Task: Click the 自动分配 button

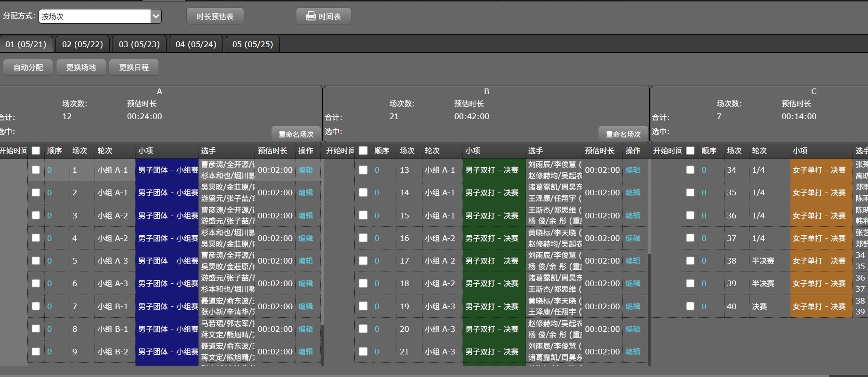Action: [x=28, y=67]
